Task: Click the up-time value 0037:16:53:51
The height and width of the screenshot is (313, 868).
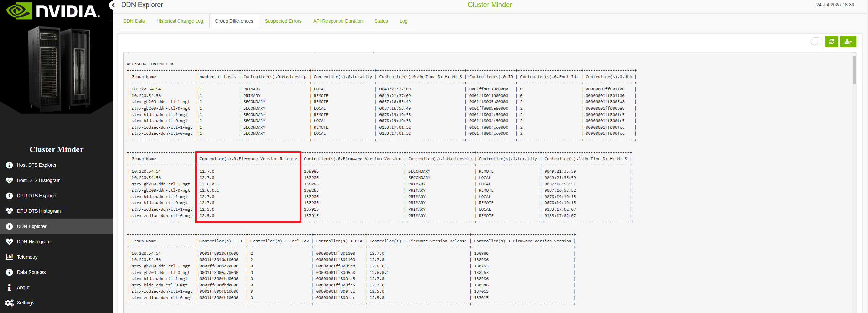Action: (x=560, y=184)
